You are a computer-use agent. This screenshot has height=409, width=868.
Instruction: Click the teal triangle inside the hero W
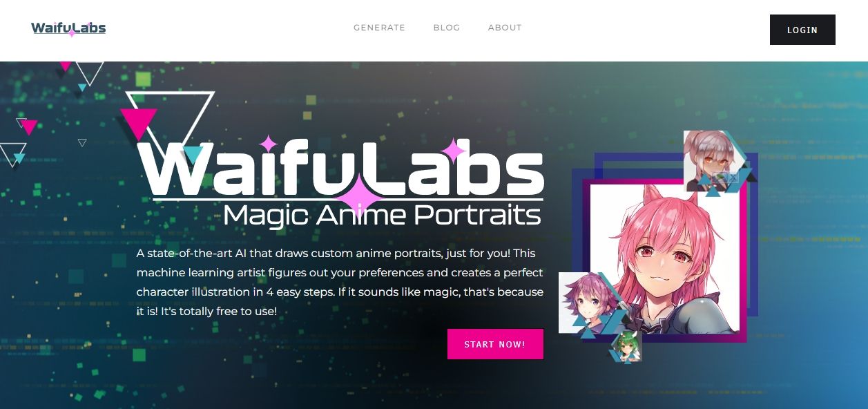click(193, 154)
